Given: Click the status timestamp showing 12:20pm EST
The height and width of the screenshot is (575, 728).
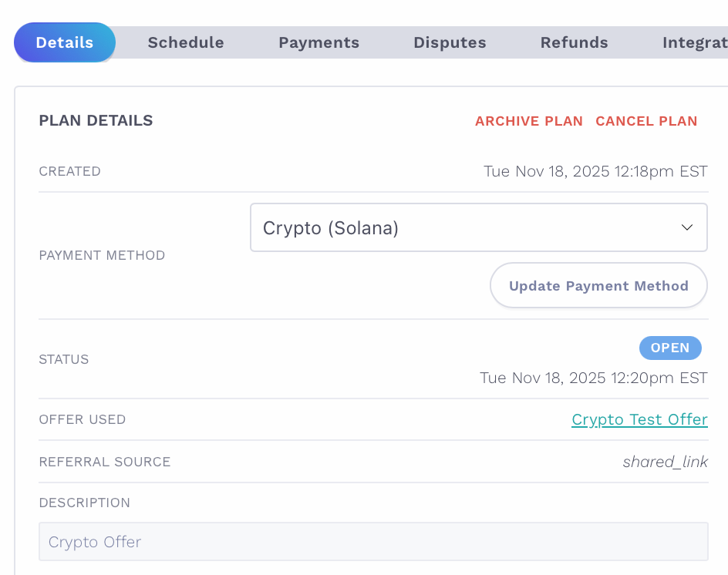Looking at the screenshot, I should (593, 378).
